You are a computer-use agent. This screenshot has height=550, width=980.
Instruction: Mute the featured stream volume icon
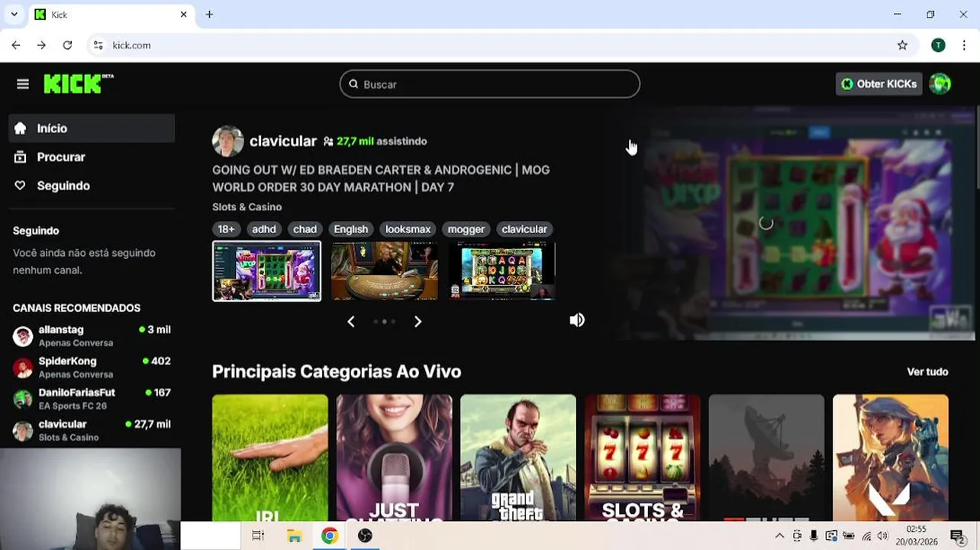pos(577,320)
